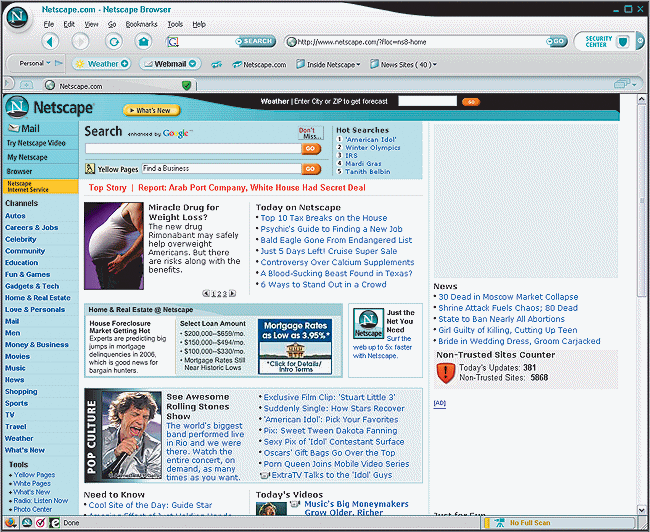Click the Don't Miss icon
The width and height of the screenshot is (650, 532).
click(x=310, y=133)
